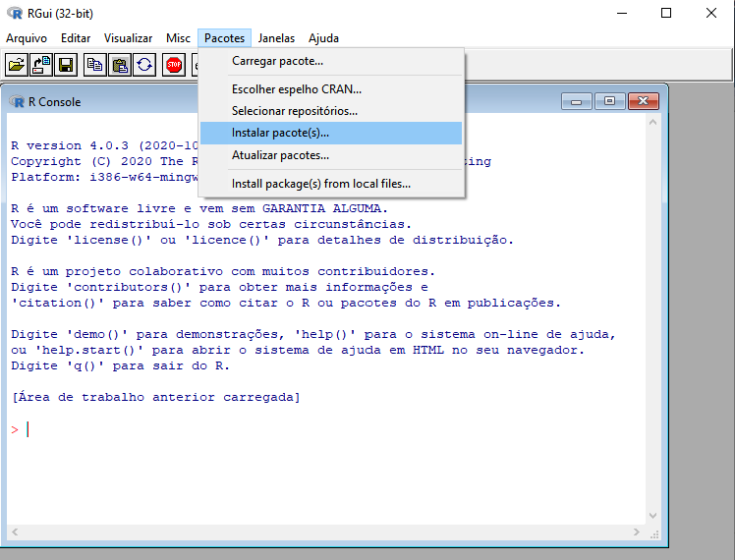This screenshot has height=560, width=735.
Task: Open the Misc menu
Action: coord(178,38)
